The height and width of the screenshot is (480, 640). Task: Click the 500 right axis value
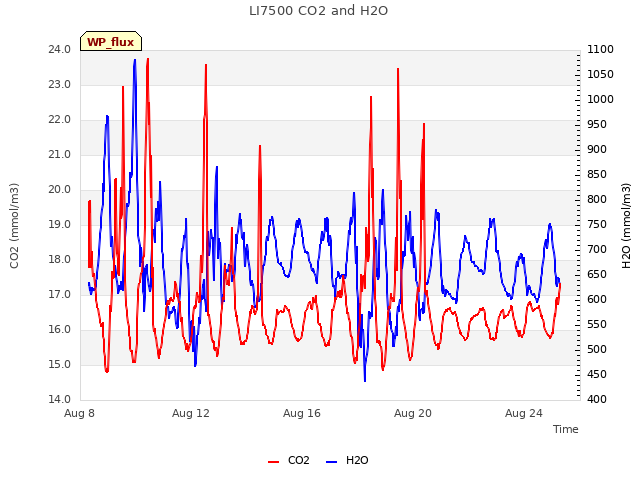(x=597, y=349)
